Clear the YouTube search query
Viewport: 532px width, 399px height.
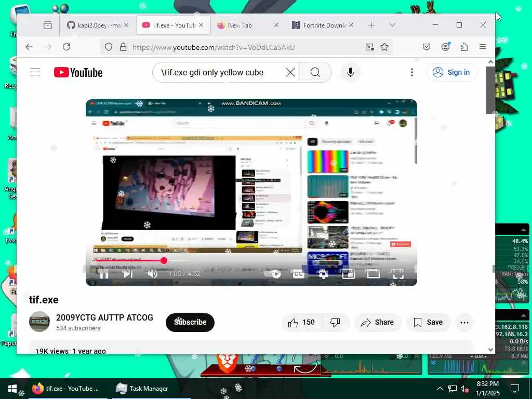coord(290,72)
